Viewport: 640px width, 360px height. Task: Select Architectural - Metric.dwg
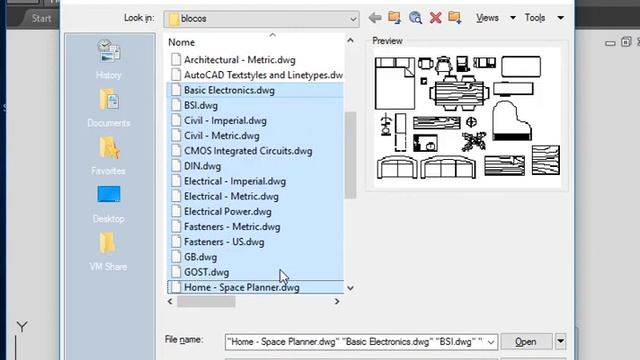(x=240, y=60)
